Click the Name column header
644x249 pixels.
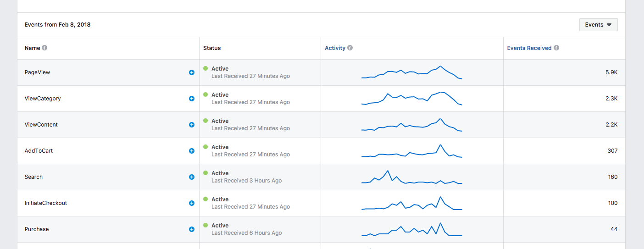coord(33,48)
